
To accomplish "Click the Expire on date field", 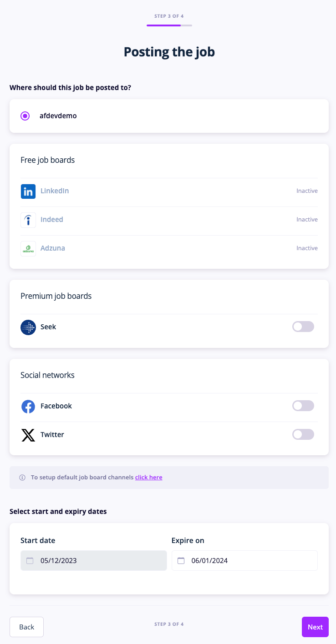I will click(244, 561).
